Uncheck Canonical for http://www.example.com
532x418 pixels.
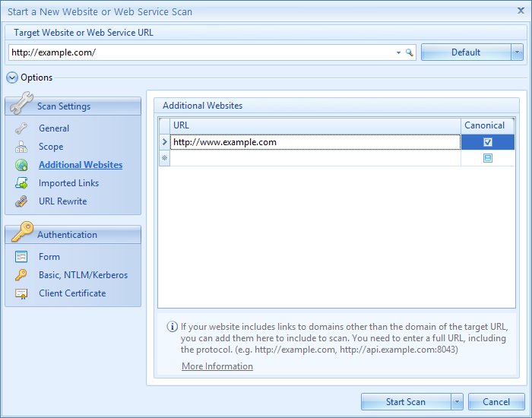488,142
